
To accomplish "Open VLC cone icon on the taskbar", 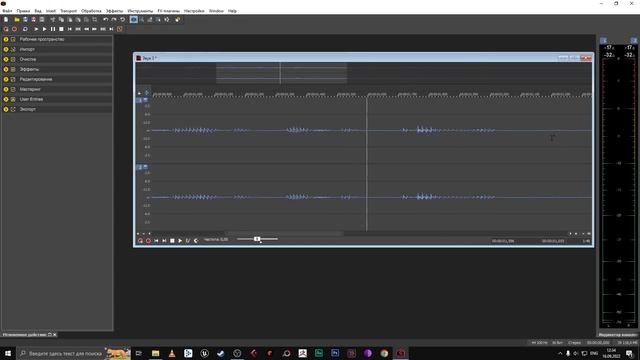I will click(172, 353).
